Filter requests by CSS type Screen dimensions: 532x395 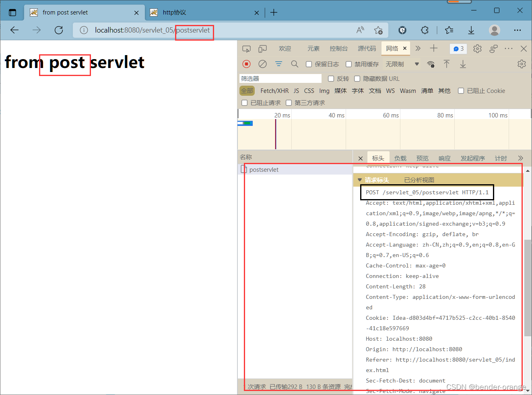click(309, 91)
